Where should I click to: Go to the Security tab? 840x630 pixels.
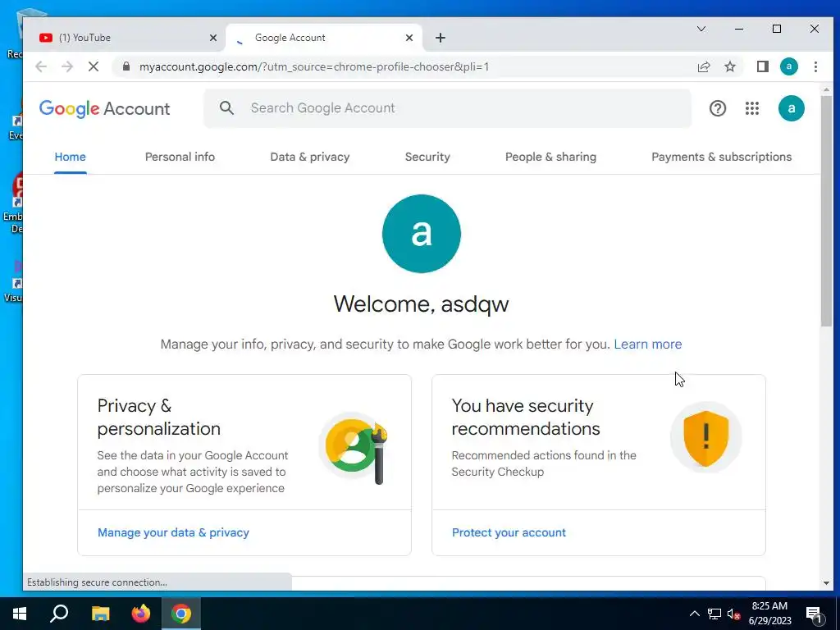427,157
